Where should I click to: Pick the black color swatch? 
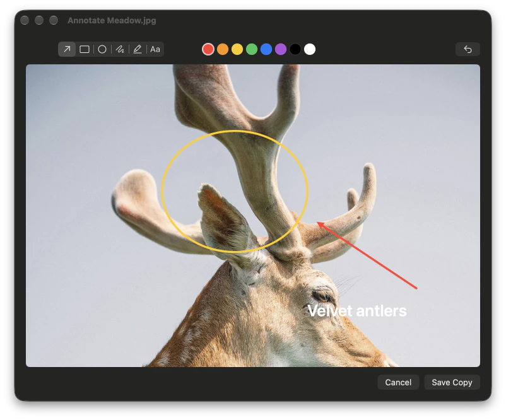tap(295, 49)
